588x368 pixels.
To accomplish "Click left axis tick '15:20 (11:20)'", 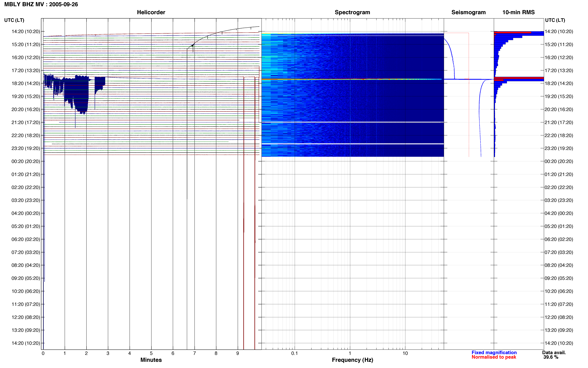I will [26, 45].
